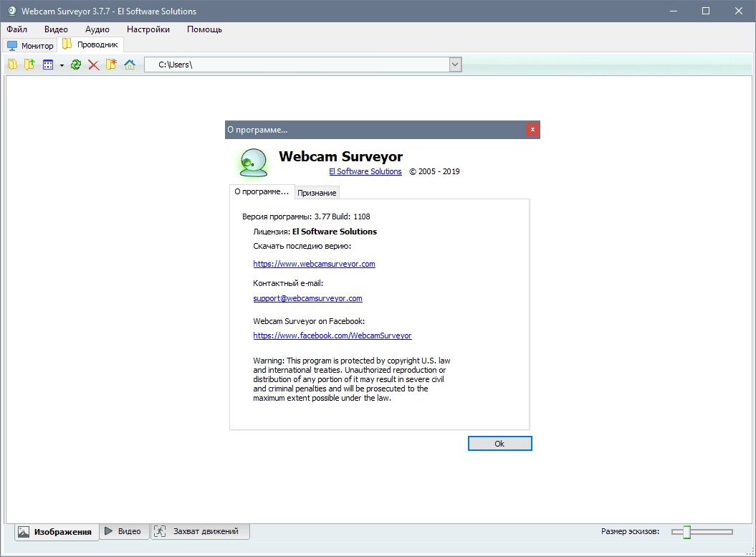The width and height of the screenshot is (756, 557).
Task: Click the red X delete icon
Action: point(94,65)
